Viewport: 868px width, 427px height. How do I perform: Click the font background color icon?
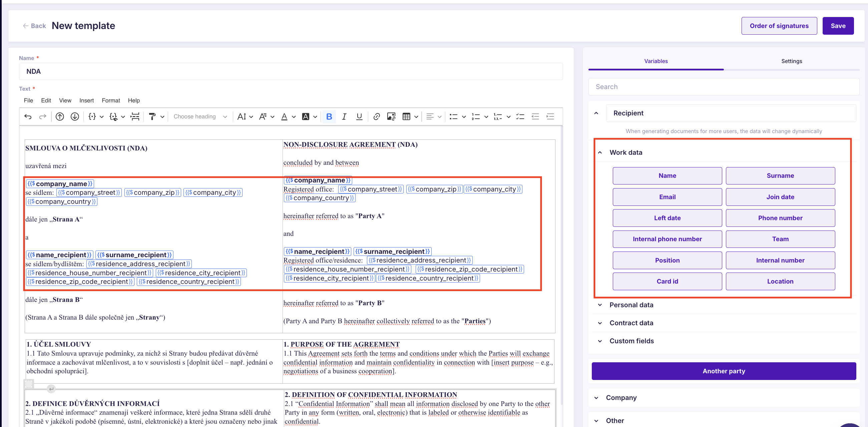click(x=306, y=117)
